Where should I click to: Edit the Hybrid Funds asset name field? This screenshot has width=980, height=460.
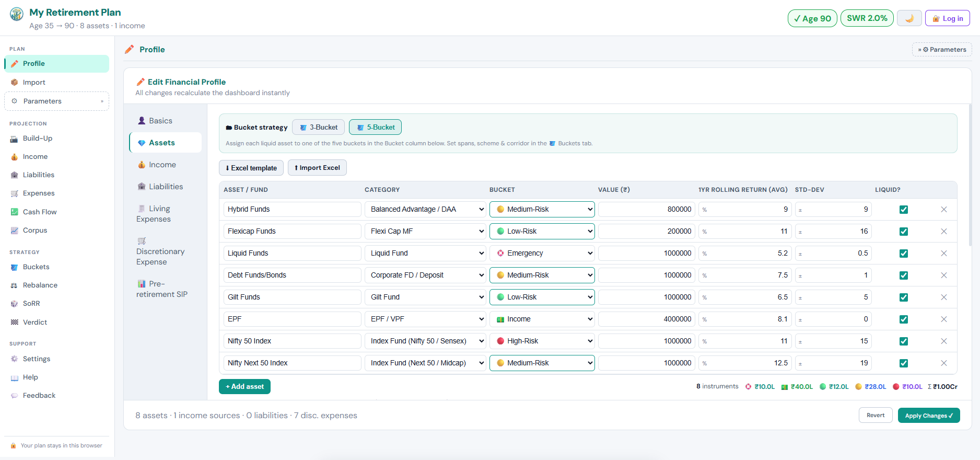coord(293,209)
